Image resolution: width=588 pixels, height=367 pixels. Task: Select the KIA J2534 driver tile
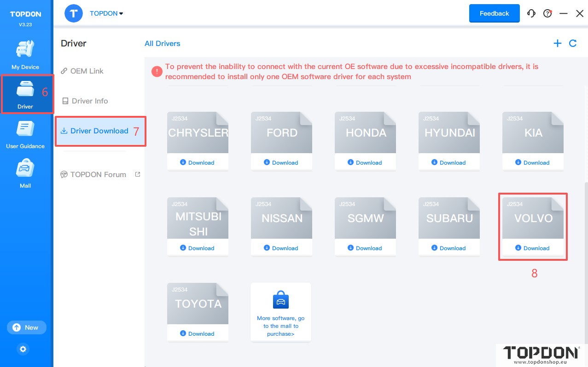click(x=533, y=132)
